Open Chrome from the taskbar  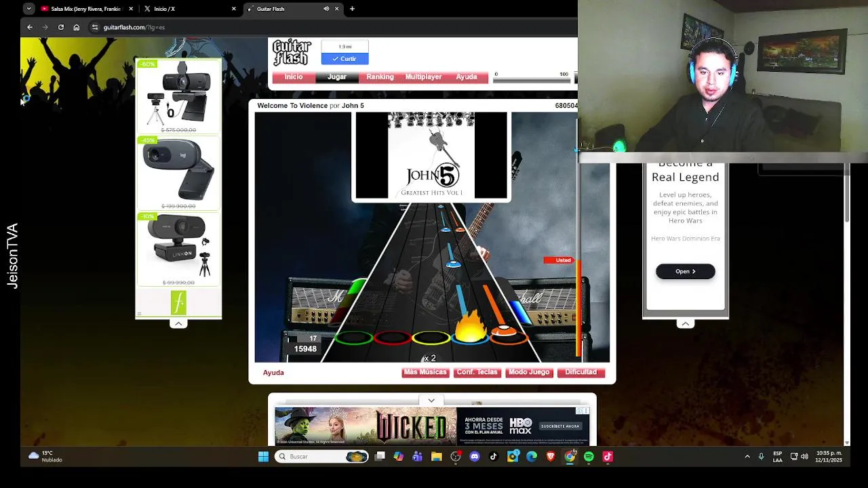[x=570, y=457]
